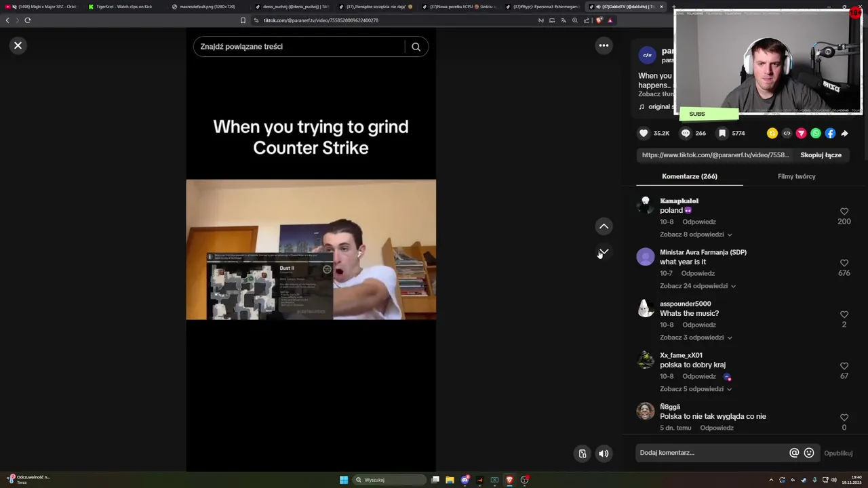
Task: Click the search magnifier icon next to 'Znajdź powiązane treści'
Action: tap(416, 47)
